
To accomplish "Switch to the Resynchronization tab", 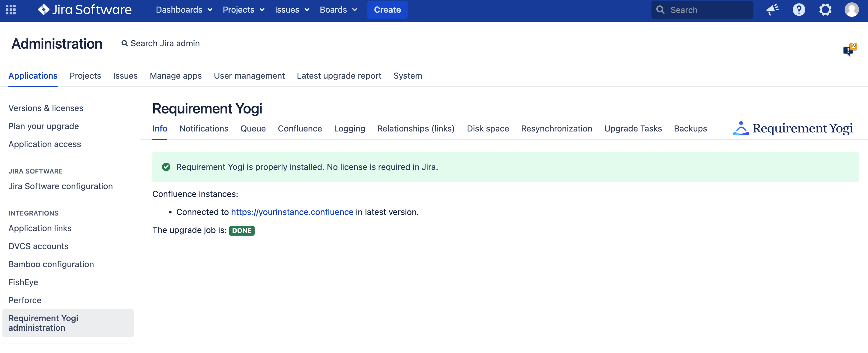I will [556, 128].
